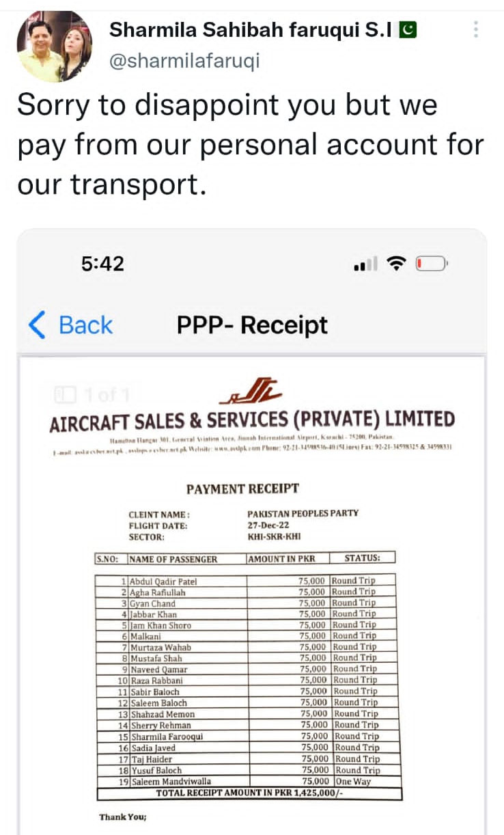Screen dimensions: 504x835
Task: Click the profile avatar photo
Action: pos(54,46)
